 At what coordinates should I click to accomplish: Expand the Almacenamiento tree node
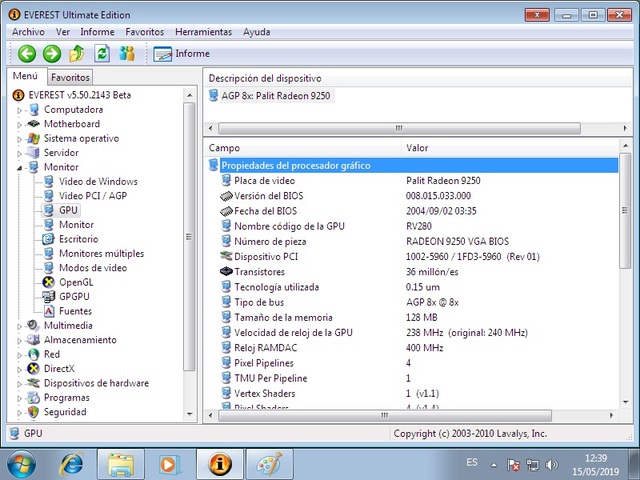[19, 340]
